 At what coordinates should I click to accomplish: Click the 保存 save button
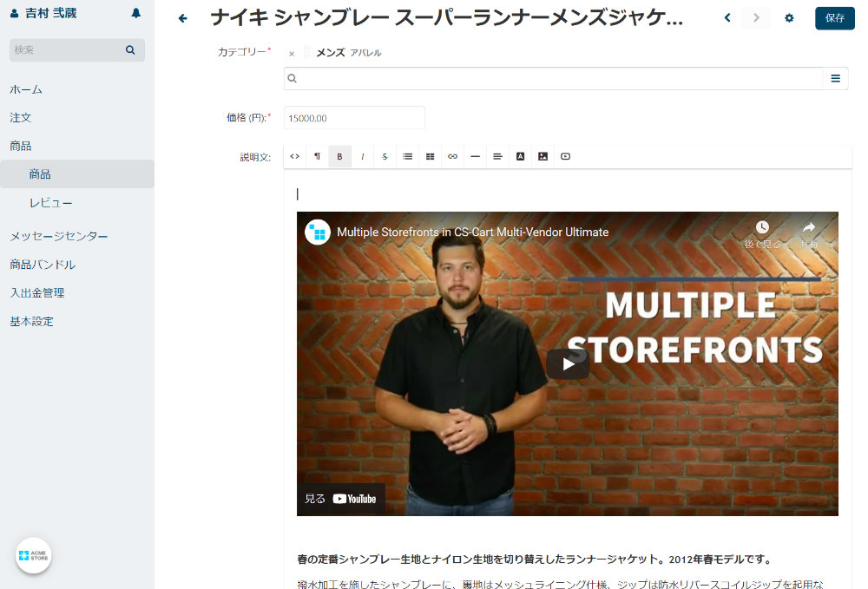click(x=835, y=18)
